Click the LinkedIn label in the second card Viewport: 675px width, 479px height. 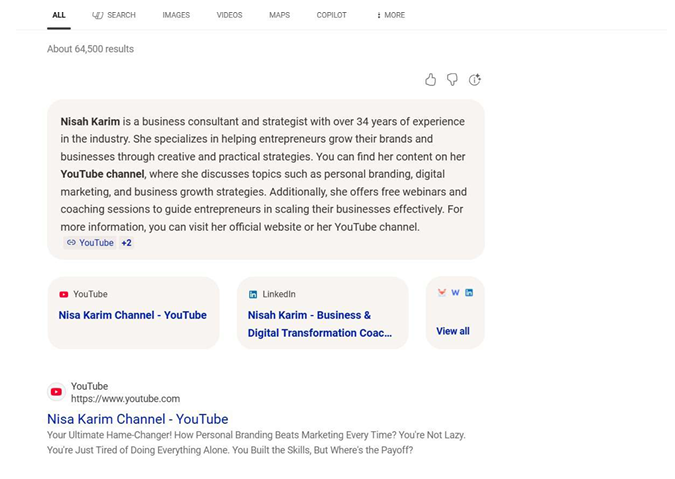(x=279, y=294)
